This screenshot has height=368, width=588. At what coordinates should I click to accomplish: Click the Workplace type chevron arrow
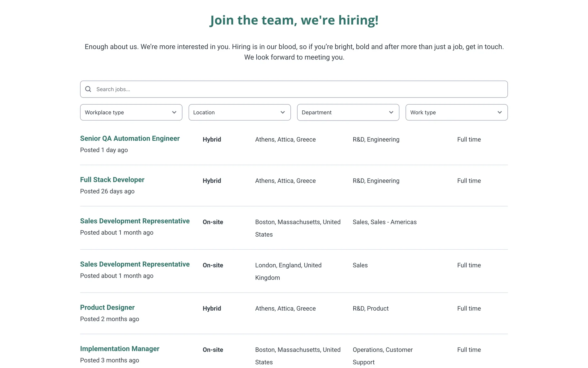[174, 112]
